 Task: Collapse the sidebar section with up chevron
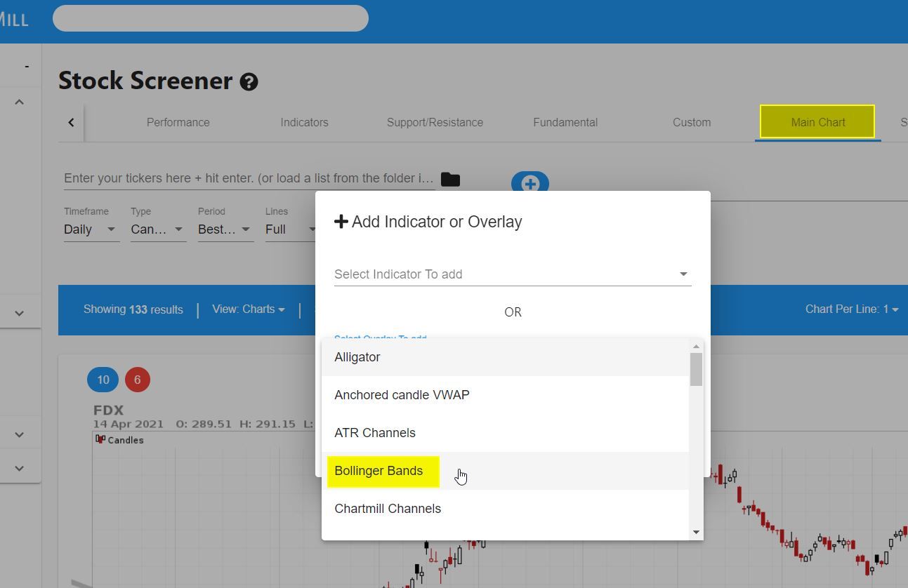pyautogui.click(x=20, y=102)
